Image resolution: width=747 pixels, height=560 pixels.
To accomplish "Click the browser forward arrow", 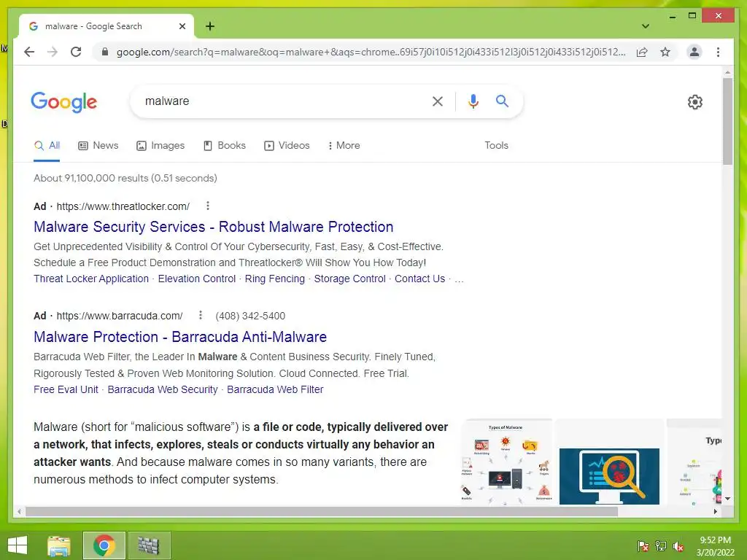I will tap(53, 52).
